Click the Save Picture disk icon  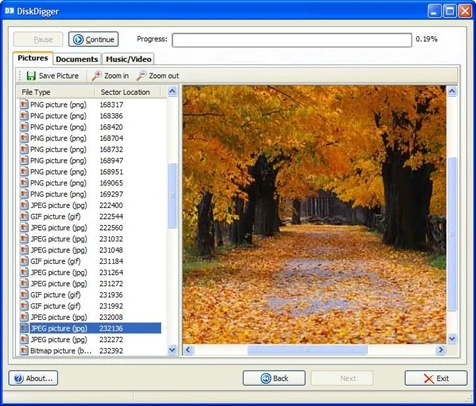click(x=31, y=76)
